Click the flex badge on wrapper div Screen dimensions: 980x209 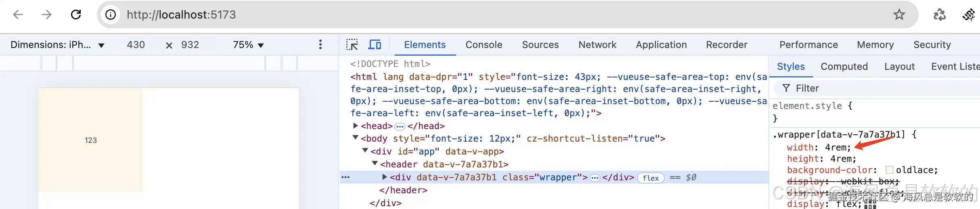click(x=650, y=178)
